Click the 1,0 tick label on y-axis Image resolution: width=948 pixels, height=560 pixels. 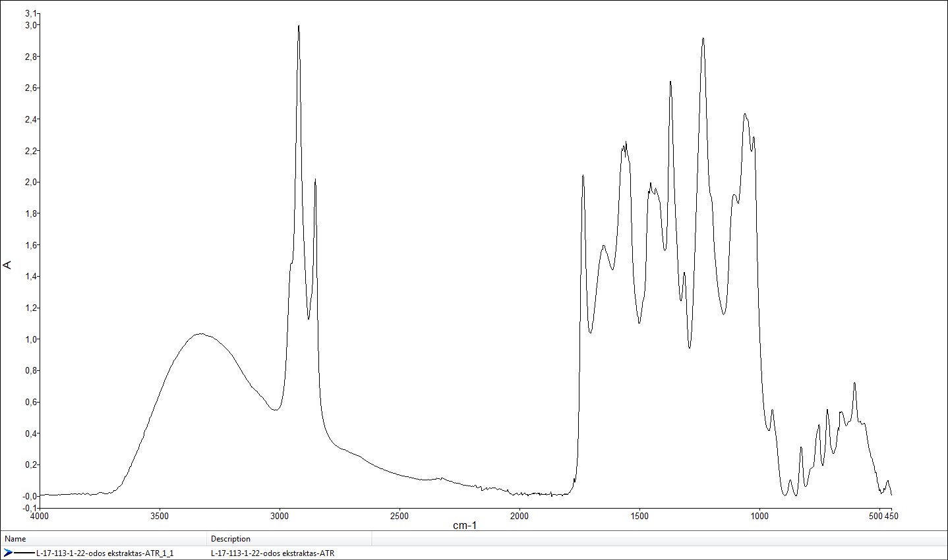[31, 339]
